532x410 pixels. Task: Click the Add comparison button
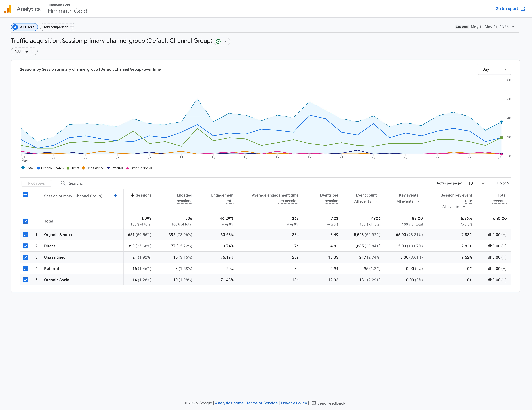[x=58, y=27]
